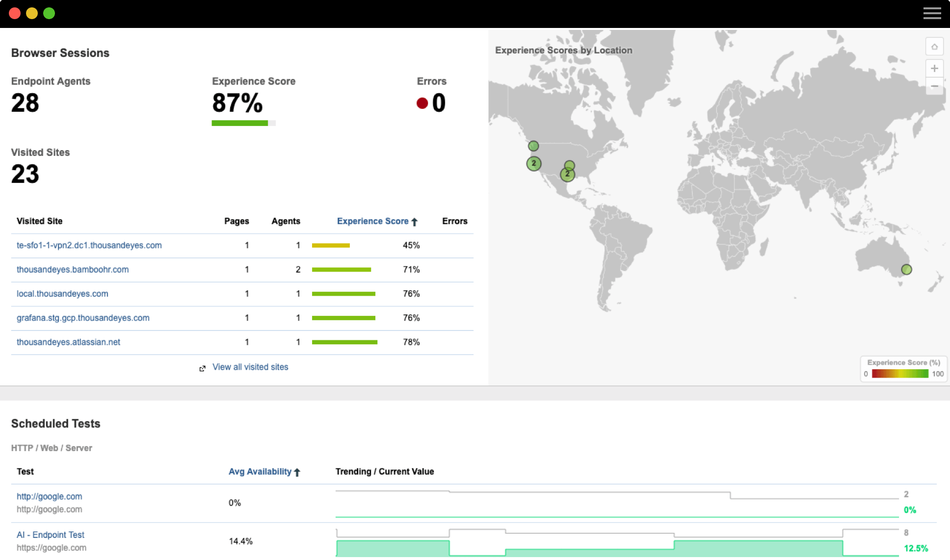Viewport: 950px width, 560px height.
Task: Click the home/reset view icon on map
Action: (935, 49)
